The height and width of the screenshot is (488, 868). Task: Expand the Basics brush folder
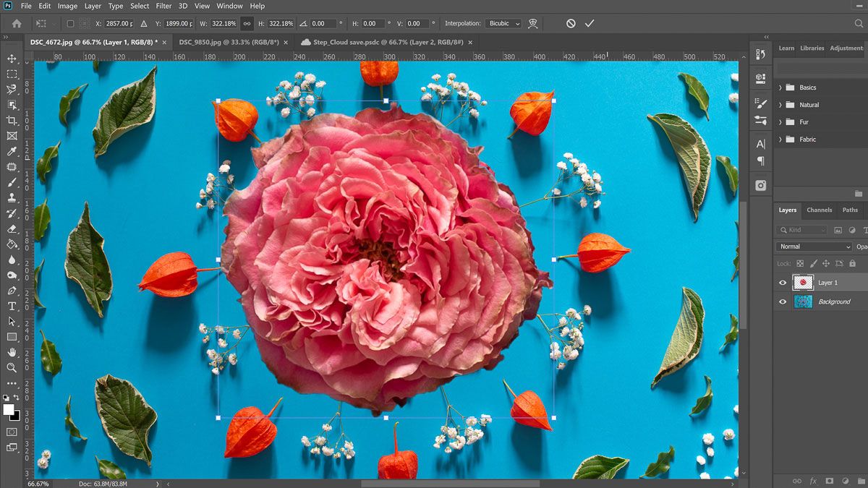coord(780,87)
